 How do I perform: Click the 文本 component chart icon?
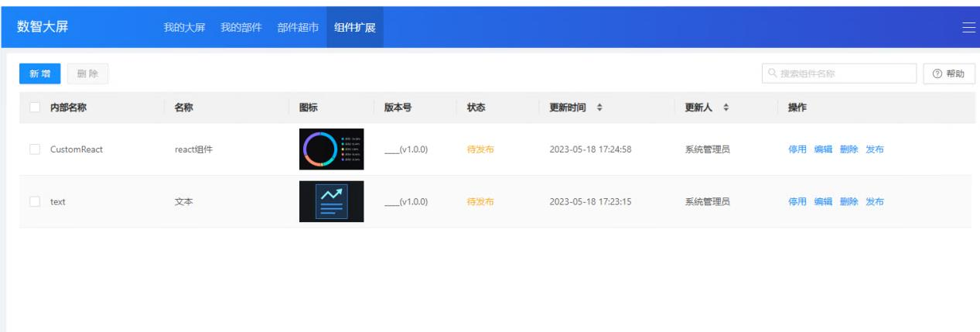pos(331,201)
